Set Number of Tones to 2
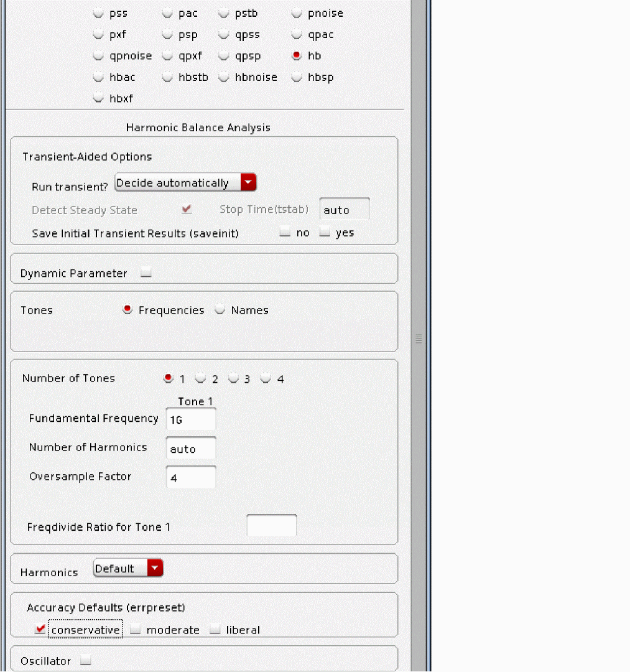Viewport: 630px width, 672px height. tap(200, 378)
